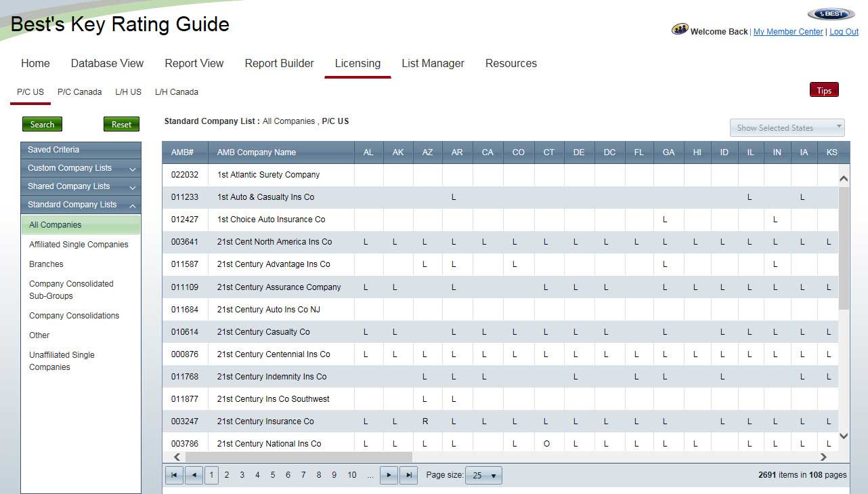Viewport: 868px width, 494px height.
Task: Open Report Builder tab
Action: point(280,63)
